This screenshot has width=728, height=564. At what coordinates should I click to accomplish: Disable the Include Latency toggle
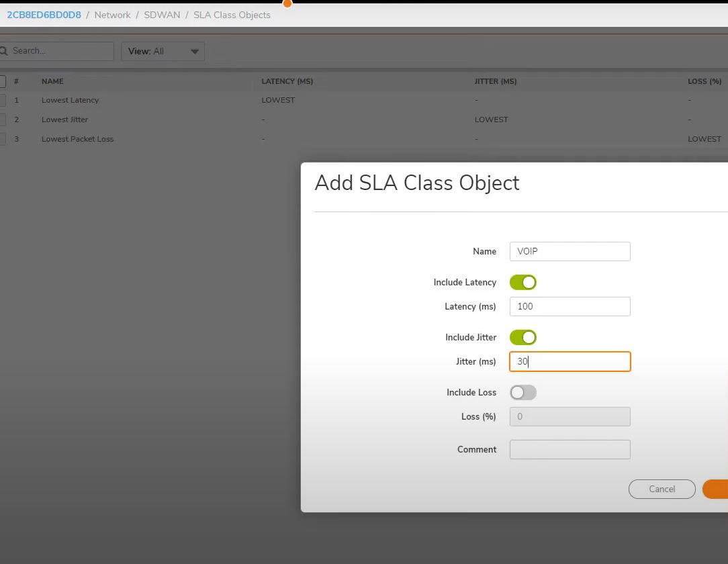click(522, 283)
